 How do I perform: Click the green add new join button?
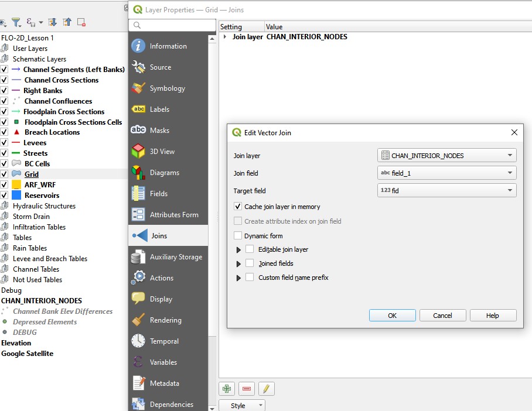(x=227, y=389)
